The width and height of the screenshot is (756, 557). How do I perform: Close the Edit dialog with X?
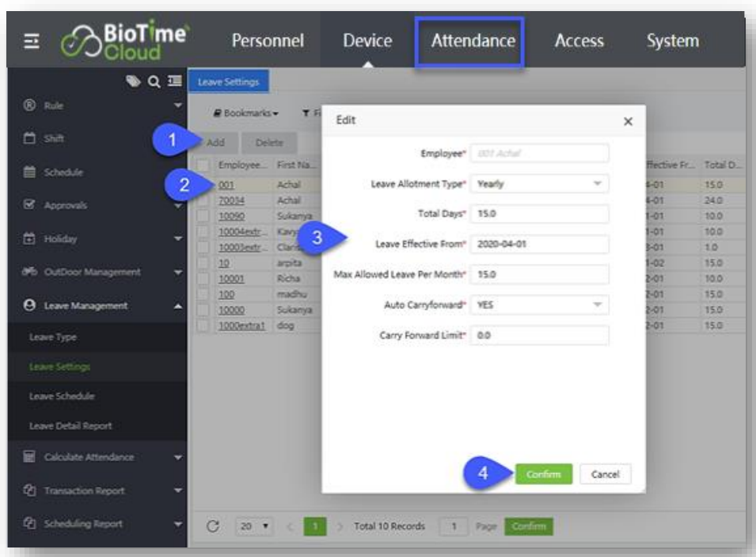(x=628, y=121)
